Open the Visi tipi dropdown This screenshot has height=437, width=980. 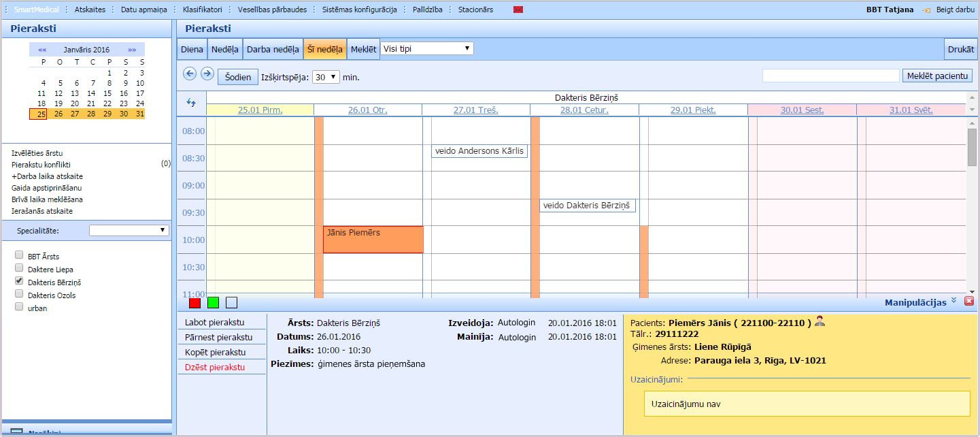pyautogui.click(x=426, y=49)
